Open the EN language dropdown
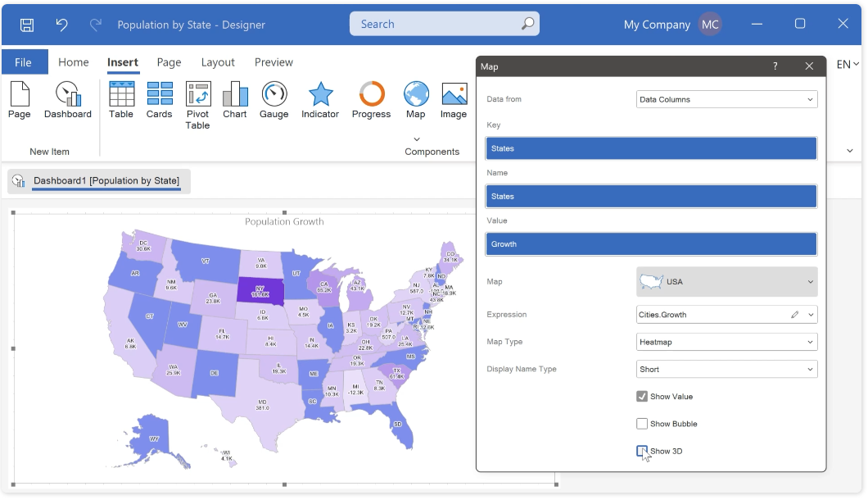The width and height of the screenshot is (868, 500). pyautogui.click(x=848, y=64)
